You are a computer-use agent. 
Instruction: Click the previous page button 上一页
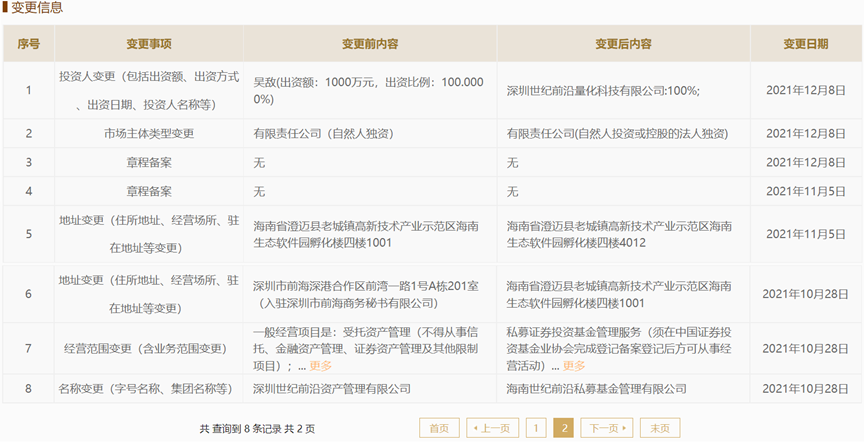coord(492,428)
